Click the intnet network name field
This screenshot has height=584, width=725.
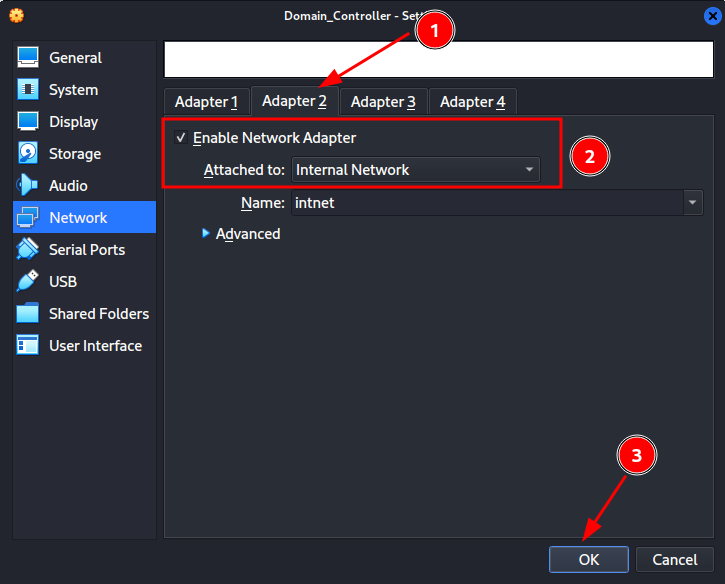click(487, 203)
